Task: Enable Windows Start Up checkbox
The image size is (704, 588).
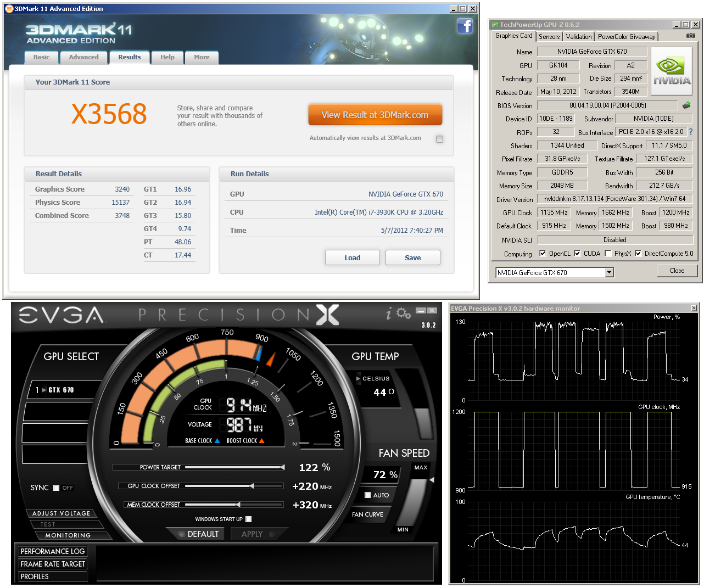Action: click(249, 519)
